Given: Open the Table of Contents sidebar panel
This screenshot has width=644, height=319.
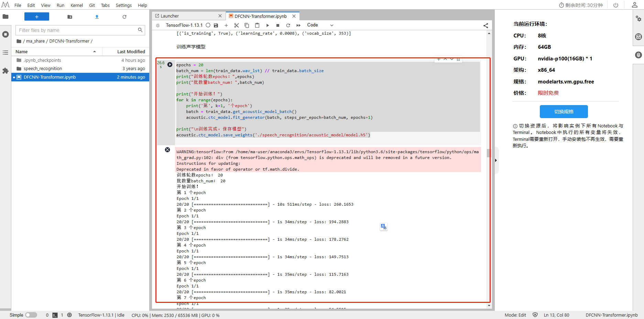Looking at the screenshot, I should point(6,53).
